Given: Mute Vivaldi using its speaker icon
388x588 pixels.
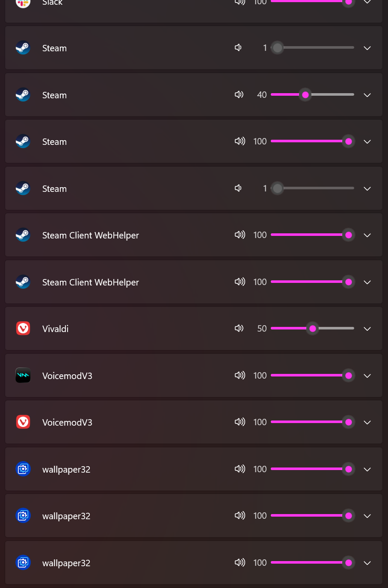Looking at the screenshot, I should click(x=239, y=328).
